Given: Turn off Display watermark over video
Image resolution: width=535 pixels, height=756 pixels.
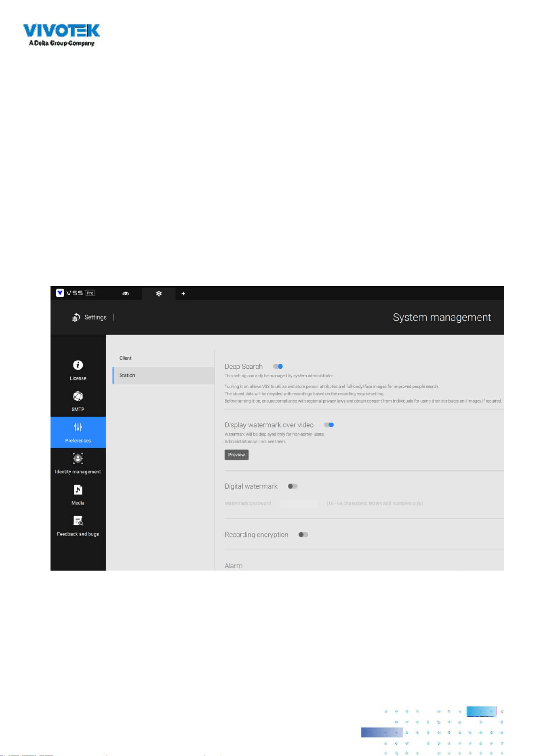Looking at the screenshot, I should (x=329, y=425).
